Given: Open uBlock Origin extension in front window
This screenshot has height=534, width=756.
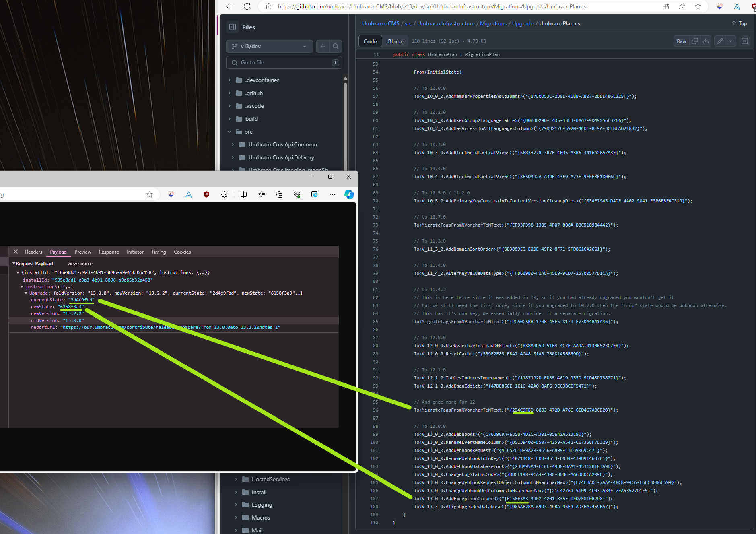Looking at the screenshot, I should click(206, 194).
